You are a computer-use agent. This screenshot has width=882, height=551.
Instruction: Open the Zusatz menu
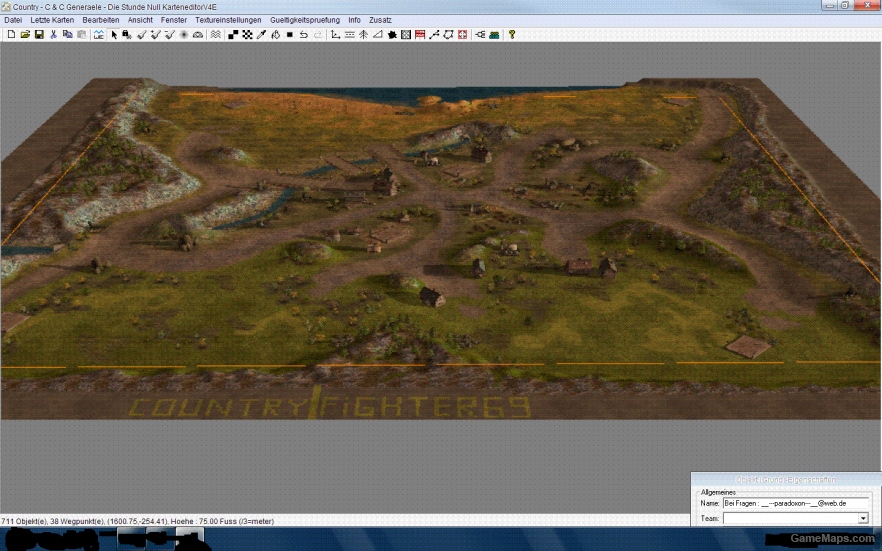coord(380,20)
